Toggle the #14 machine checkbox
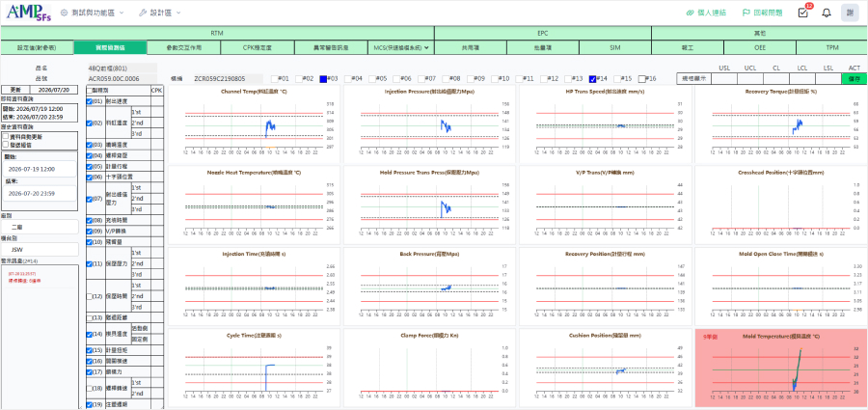Image resolution: width=868 pixels, height=410 pixels. click(592, 79)
